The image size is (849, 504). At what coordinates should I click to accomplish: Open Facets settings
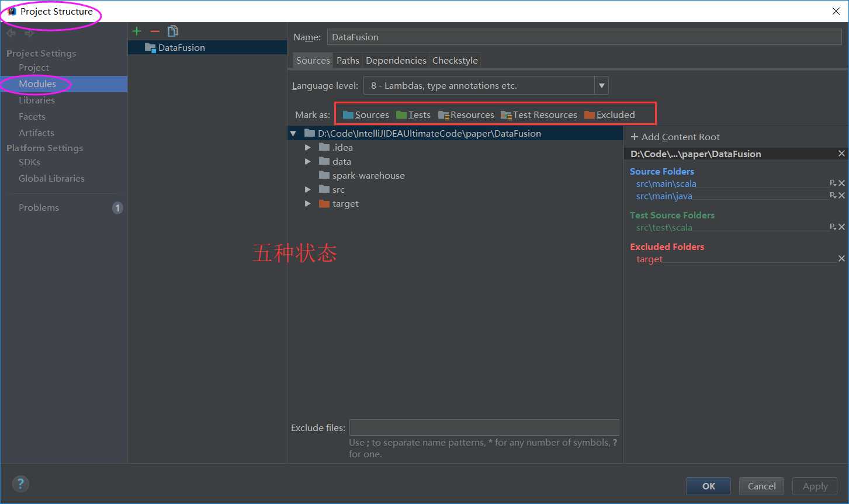[32, 116]
